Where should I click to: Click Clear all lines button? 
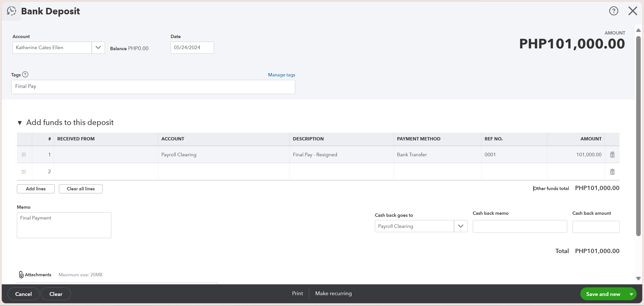pos(81,189)
